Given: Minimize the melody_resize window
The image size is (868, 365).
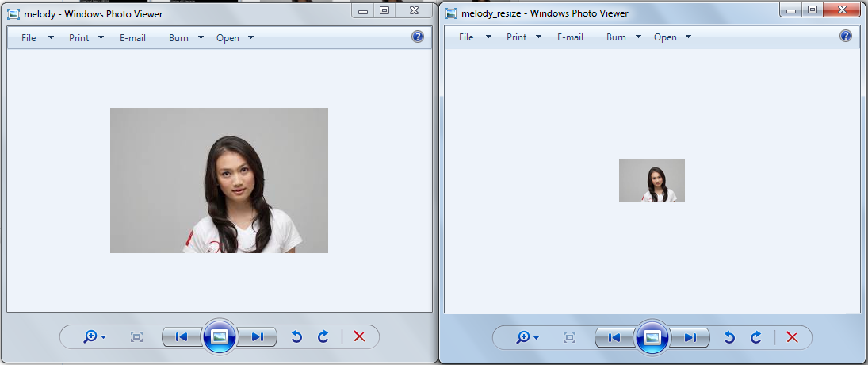Looking at the screenshot, I should coord(790,10).
